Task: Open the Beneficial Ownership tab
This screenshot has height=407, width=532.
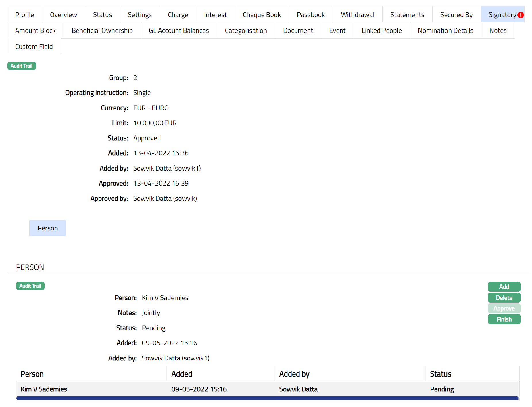Action: tap(102, 30)
